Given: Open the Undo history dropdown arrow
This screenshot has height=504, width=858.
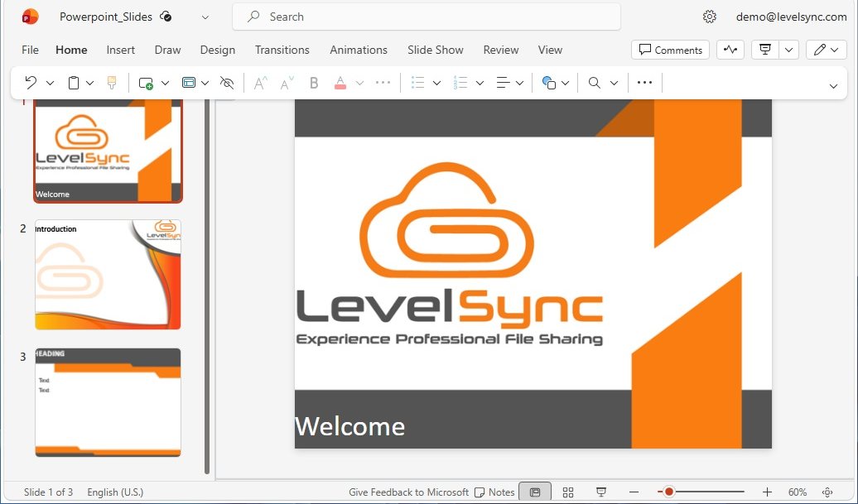Looking at the screenshot, I should pos(50,83).
